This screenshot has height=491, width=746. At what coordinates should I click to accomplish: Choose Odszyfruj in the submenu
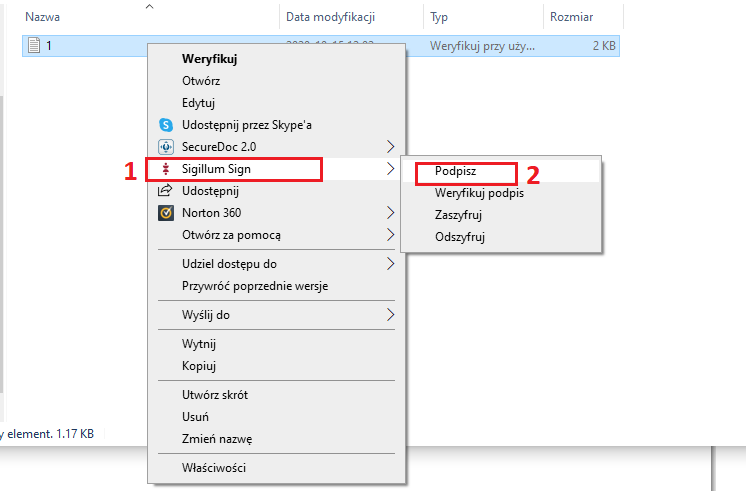point(459,237)
